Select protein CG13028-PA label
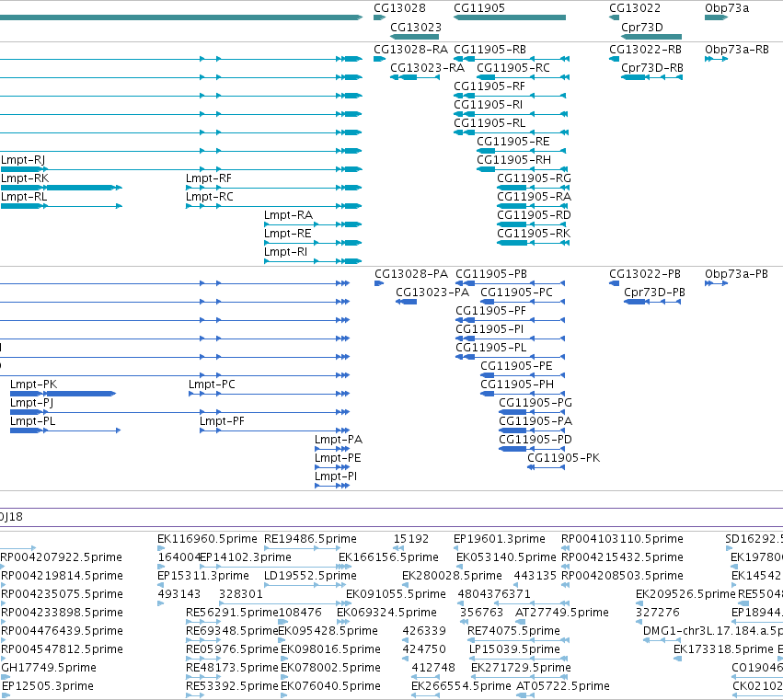783x700 pixels. point(411,274)
